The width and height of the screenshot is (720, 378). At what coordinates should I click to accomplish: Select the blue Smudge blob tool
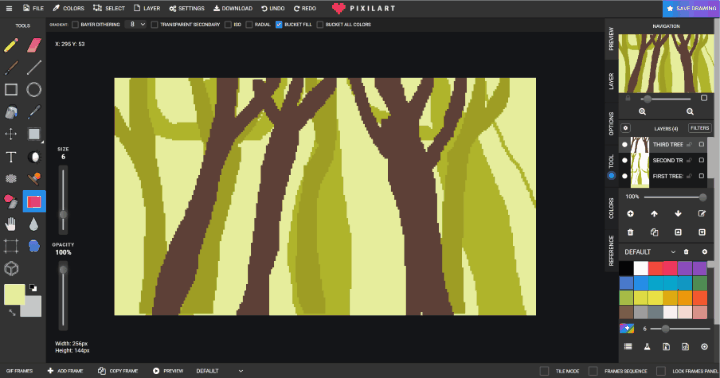34,246
